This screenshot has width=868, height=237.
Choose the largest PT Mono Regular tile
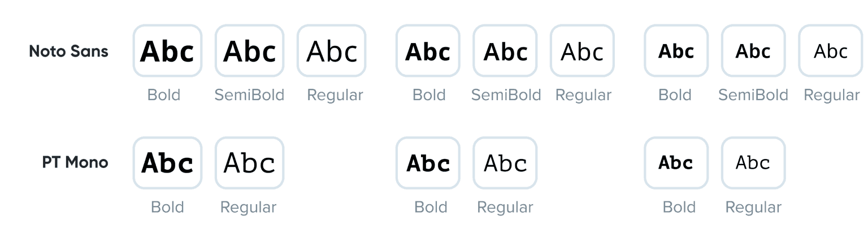(249, 163)
